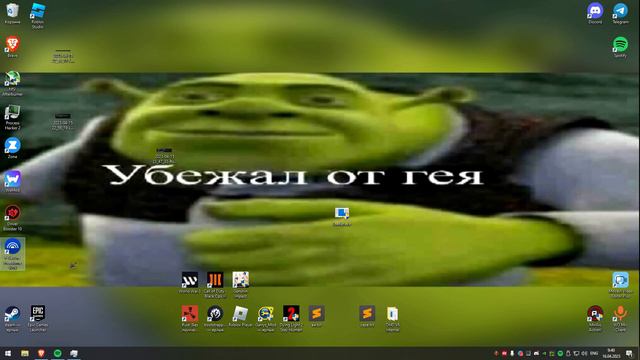Open the Dying Light 2 desktop shortcut

(x=291, y=318)
